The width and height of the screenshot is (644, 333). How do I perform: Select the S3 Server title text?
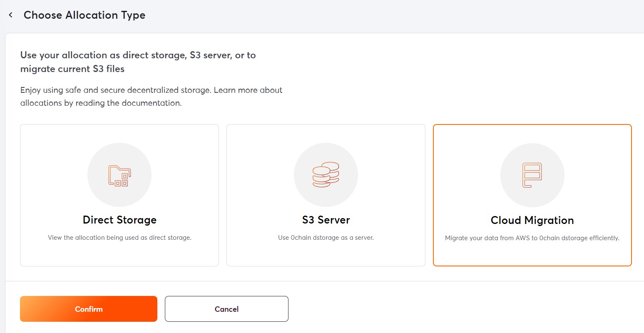pos(326,220)
